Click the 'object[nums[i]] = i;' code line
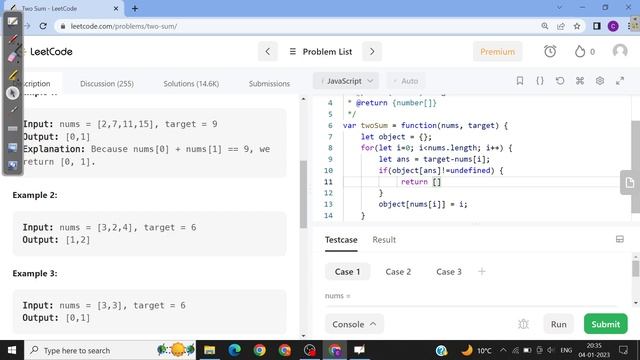Viewport: 640px width, 360px height. 422,204
